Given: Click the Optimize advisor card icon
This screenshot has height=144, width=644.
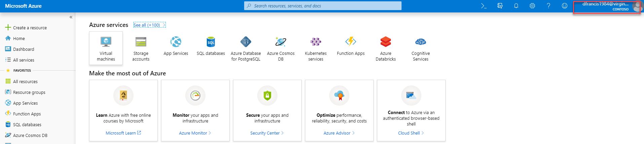Looking at the screenshot, I should [x=339, y=96].
